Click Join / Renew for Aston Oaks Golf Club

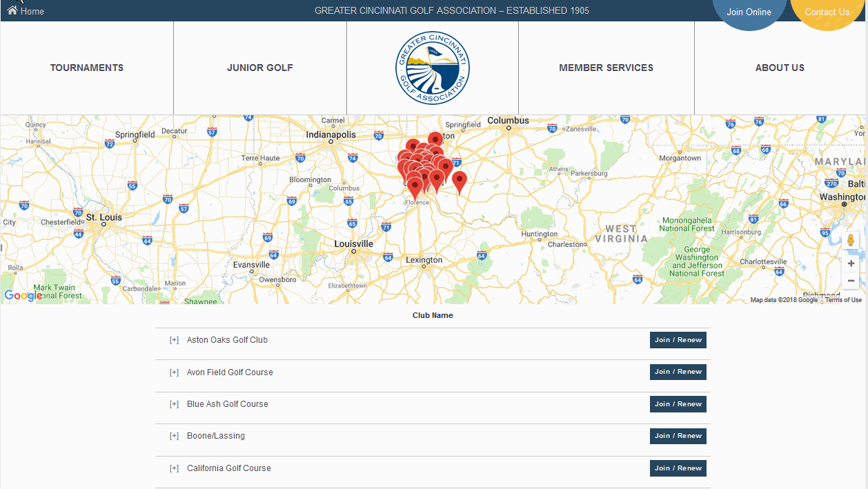pyautogui.click(x=678, y=340)
